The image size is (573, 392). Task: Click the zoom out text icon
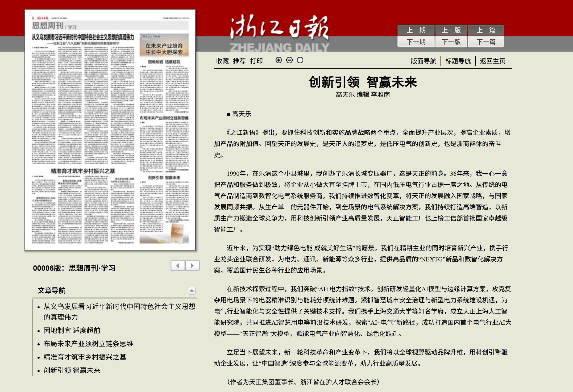coord(289,60)
